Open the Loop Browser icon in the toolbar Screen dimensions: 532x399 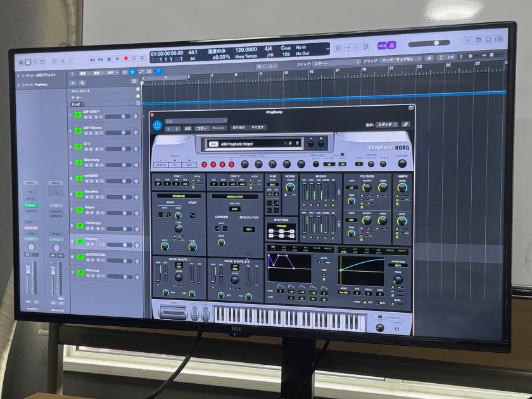488,39
